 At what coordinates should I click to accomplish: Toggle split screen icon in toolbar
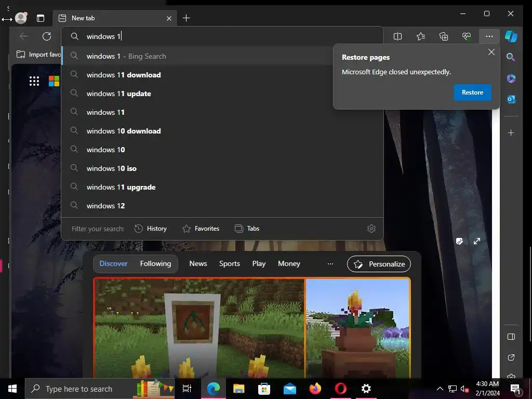point(397,36)
